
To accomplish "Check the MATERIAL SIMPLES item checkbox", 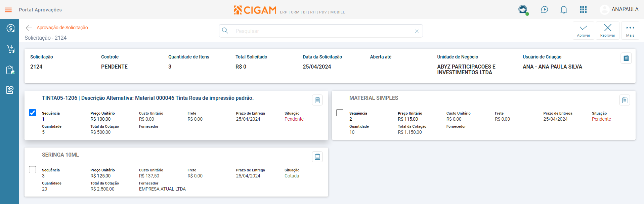I will click(x=340, y=113).
